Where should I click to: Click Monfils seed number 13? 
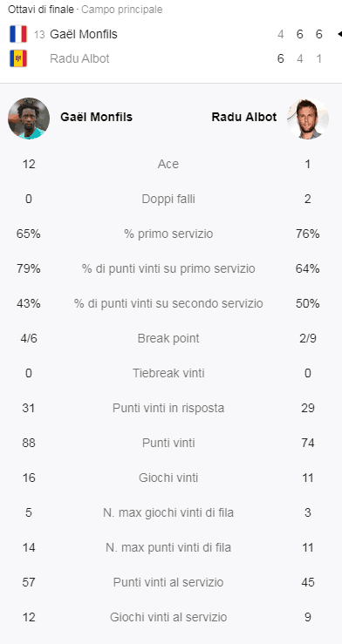[x=39, y=35]
